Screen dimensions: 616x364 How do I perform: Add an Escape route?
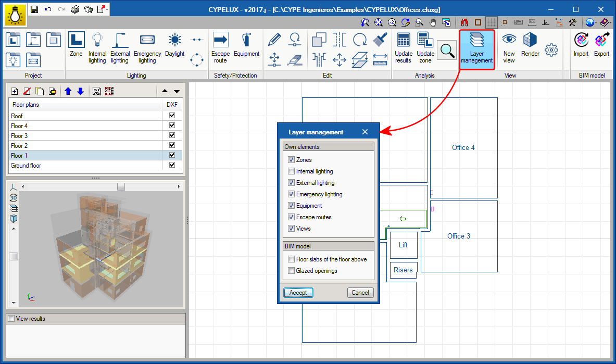tap(220, 46)
